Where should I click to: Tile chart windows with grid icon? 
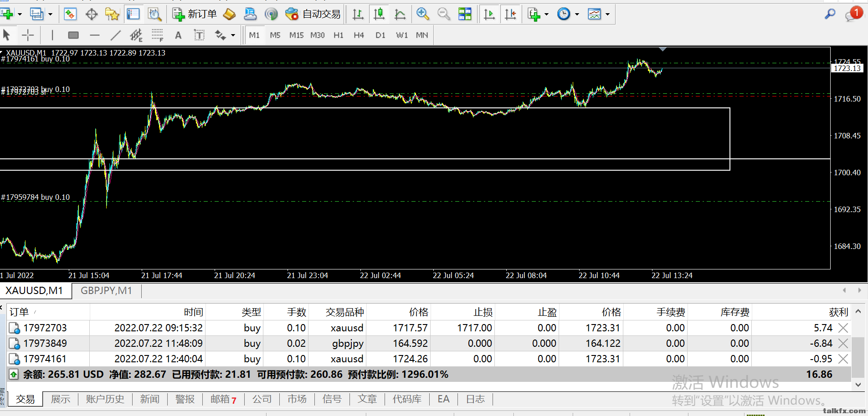(465, 14)
